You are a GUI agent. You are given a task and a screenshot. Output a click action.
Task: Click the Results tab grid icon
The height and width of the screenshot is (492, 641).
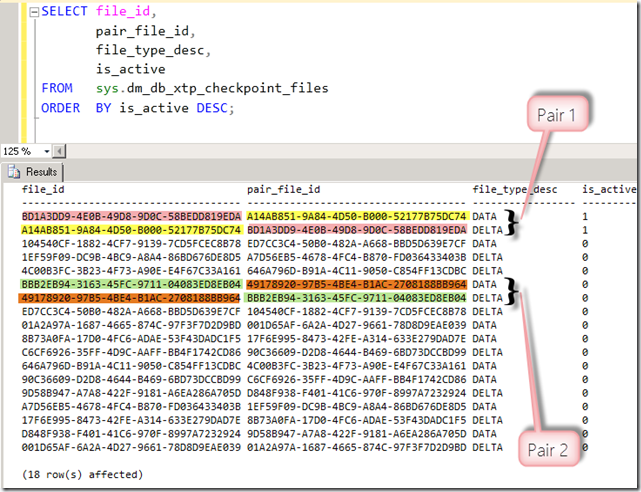(17, 171)
